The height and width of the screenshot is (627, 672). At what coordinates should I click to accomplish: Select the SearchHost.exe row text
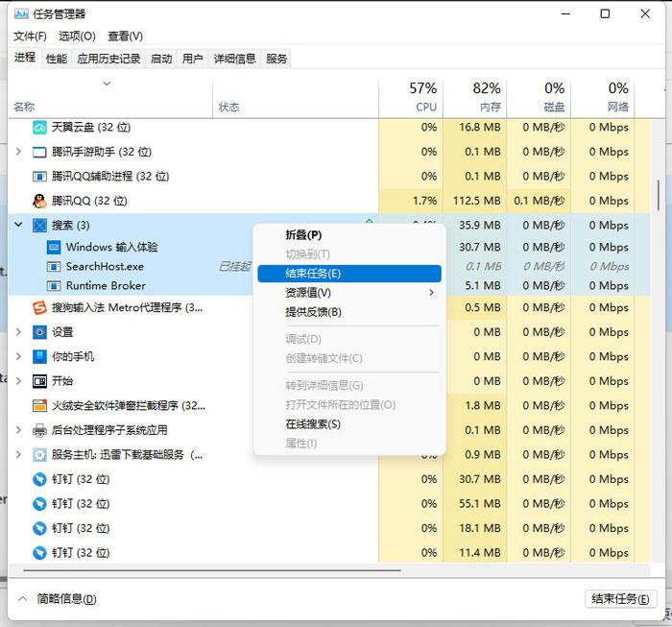pyautogui.click(x=105, y=267)
